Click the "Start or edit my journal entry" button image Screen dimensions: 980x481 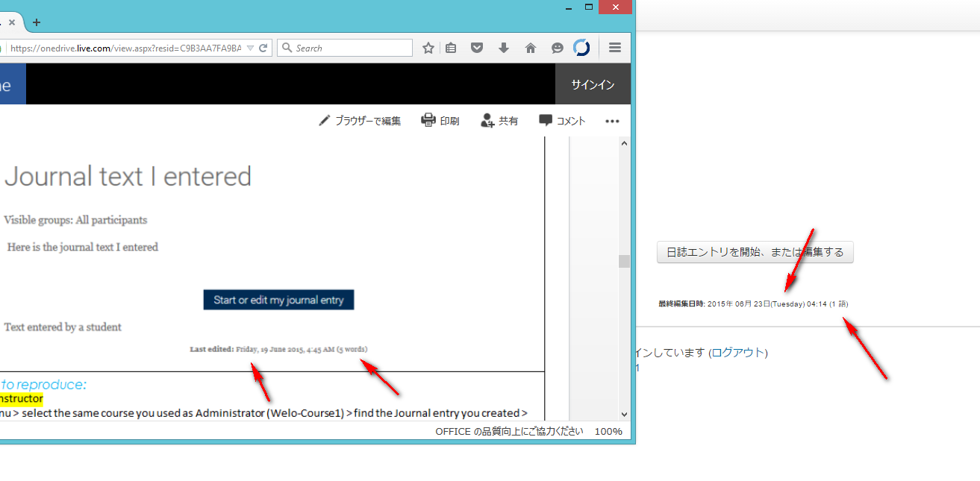pyautogui.click(x=278, y=300)
